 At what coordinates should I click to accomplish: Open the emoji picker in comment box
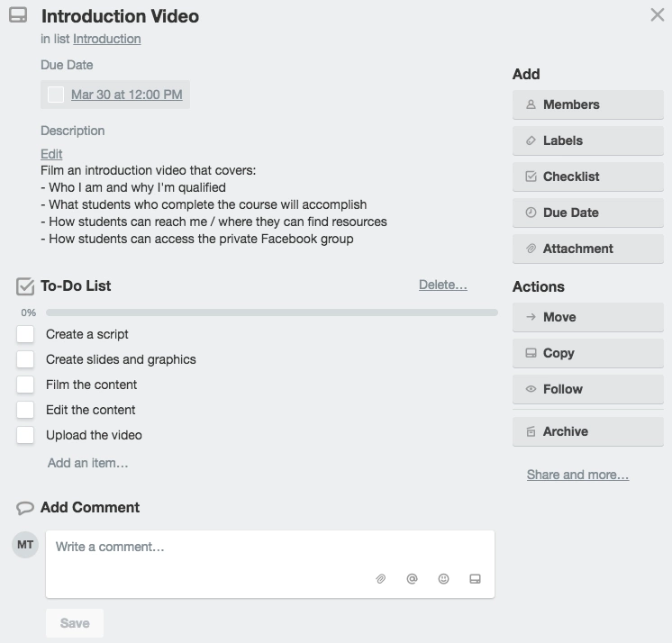[444, 579]
